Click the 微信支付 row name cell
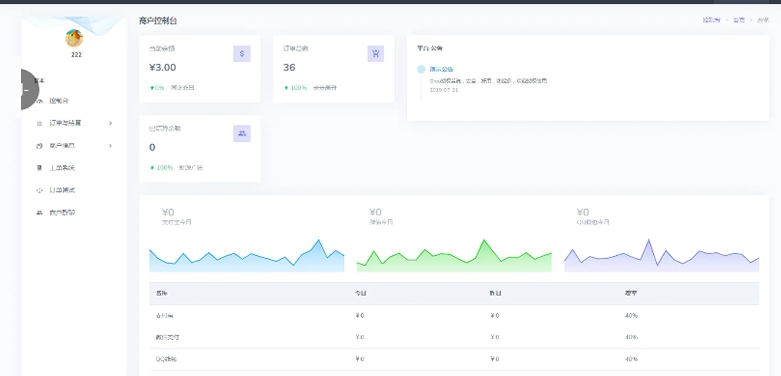 click(167, 337)
